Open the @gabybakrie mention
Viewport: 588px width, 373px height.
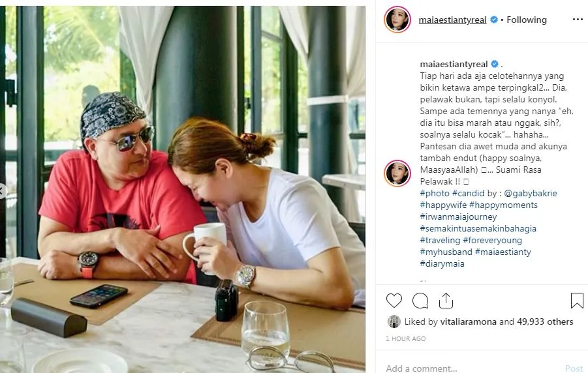coord(531,194)
